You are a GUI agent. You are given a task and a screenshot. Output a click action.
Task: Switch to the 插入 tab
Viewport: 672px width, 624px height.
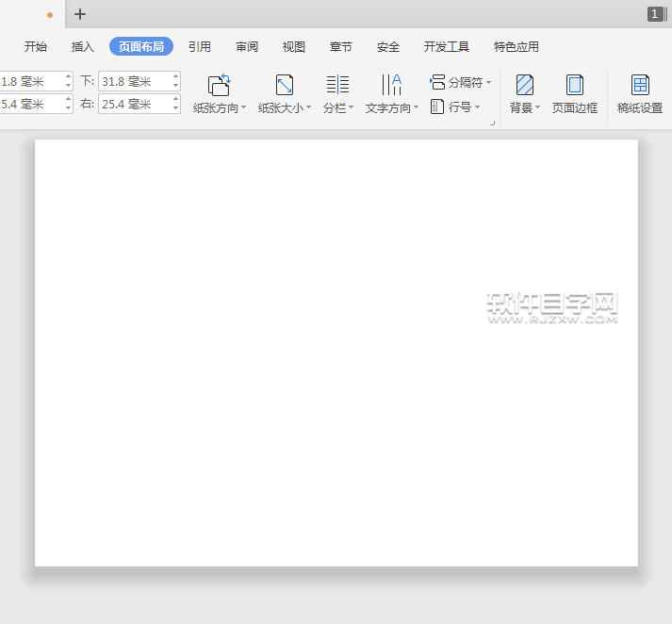83,46
